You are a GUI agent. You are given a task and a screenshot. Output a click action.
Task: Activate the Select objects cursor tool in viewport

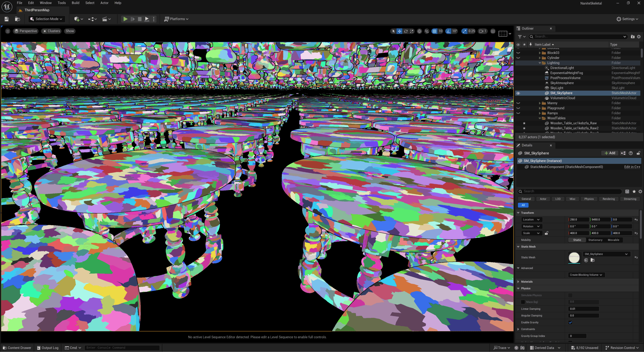pyautogui.click(x=393, y=31)
